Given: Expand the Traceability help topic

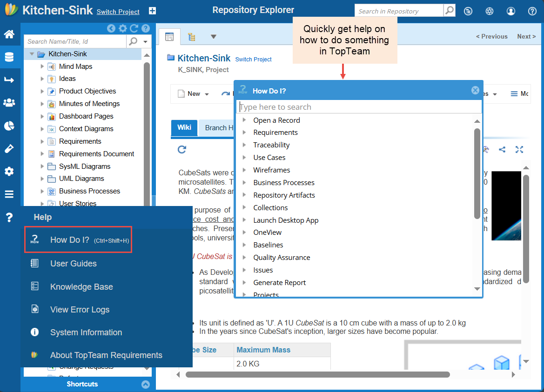Looking at the screenshot, I should tap(244, 145).
